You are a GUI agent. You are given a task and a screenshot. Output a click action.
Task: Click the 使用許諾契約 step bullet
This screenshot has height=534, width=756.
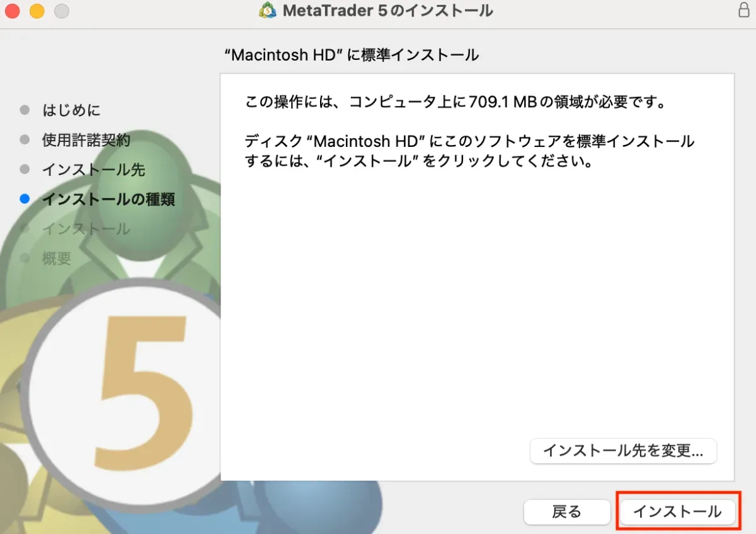[x=25, y=140]
